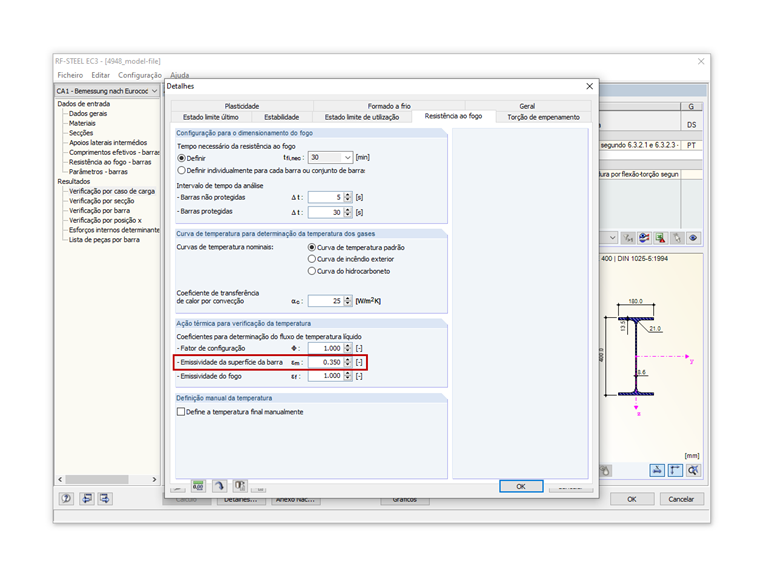Select Resistência ao fogo - barras tree item
This screenshot has height=570, width=760.
coord(110,162)
